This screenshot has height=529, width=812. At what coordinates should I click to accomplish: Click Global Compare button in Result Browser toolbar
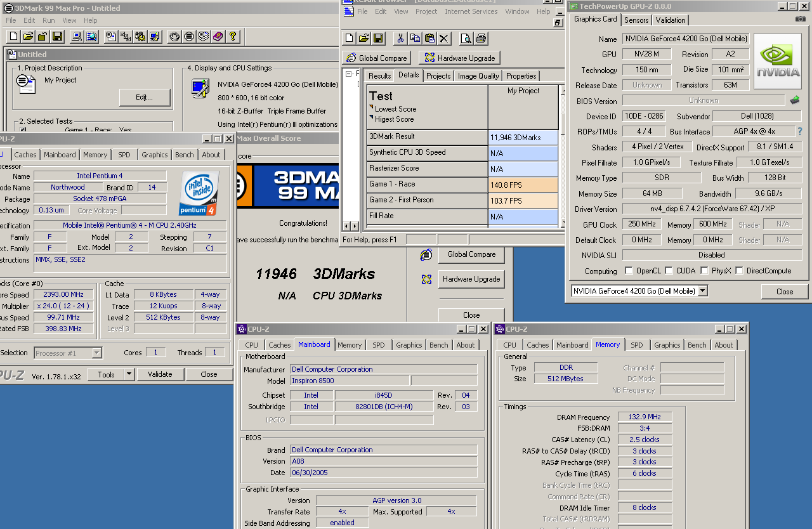click(x=376, y=58)
